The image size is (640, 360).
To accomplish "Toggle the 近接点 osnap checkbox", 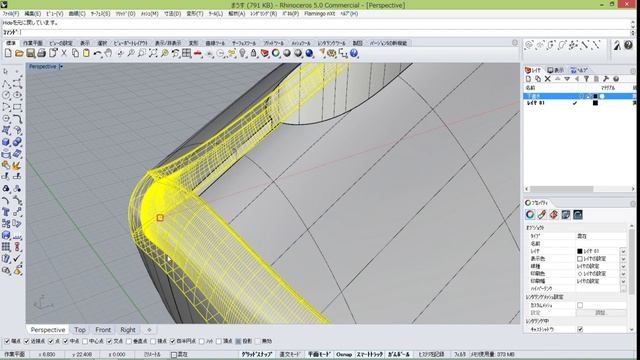I will 26,341.
